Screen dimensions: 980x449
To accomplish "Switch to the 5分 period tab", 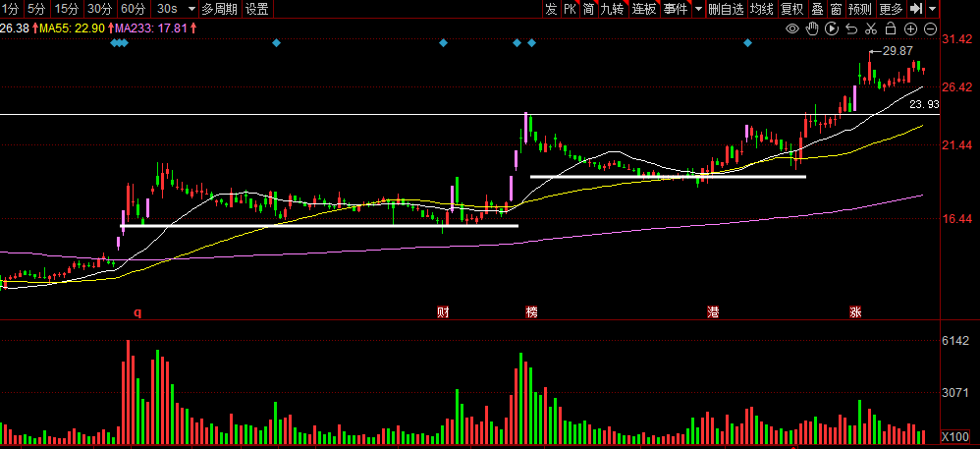I will click(x=36, y=9).
